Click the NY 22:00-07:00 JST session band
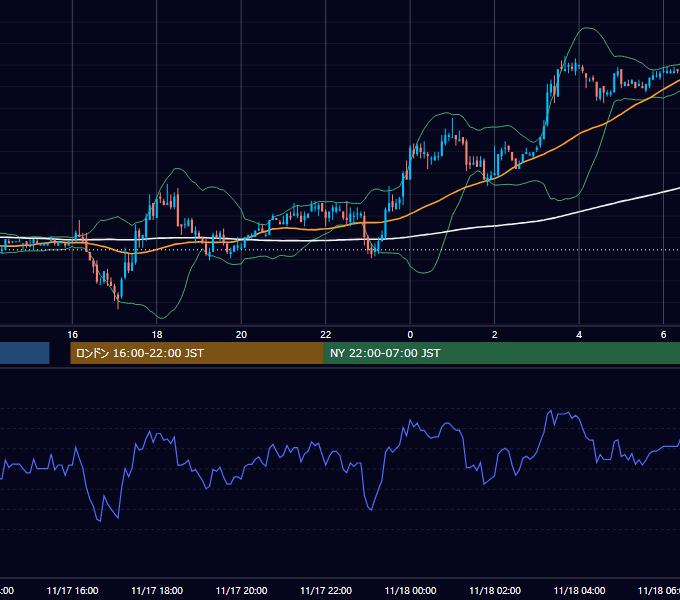Image resolution: width=680 pixels, height=600 pixels. [502, 353]
